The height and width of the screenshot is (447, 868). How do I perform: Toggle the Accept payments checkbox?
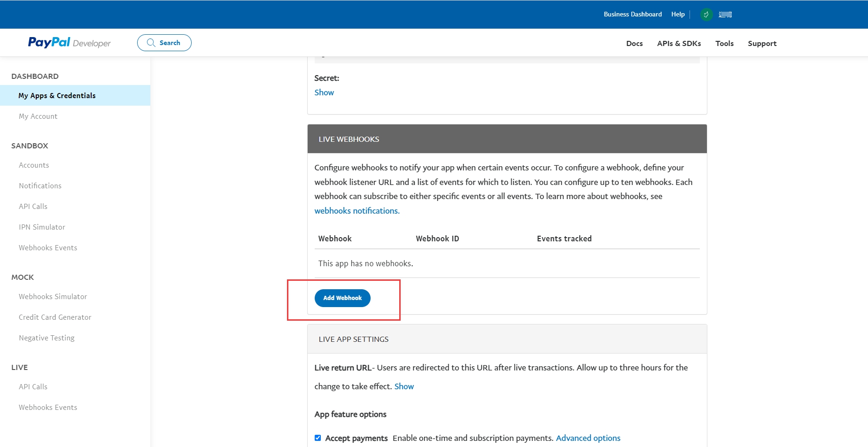pos(318,438)
